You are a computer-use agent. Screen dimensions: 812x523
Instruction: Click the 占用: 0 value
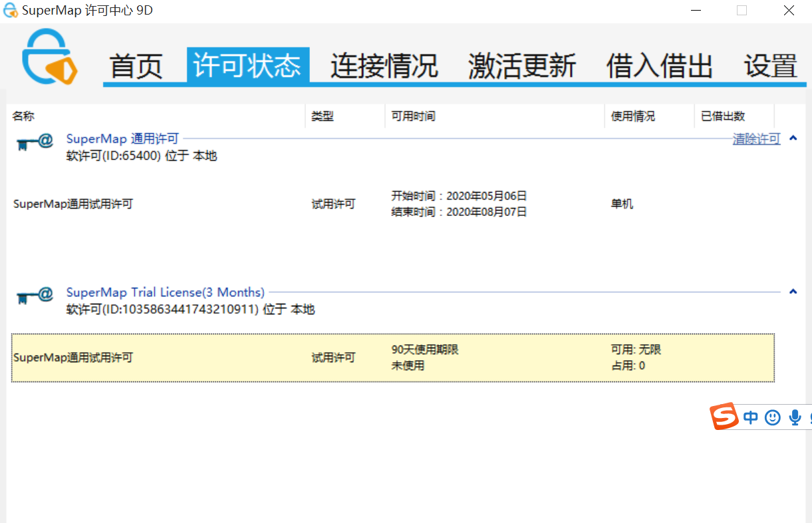pos(628,366)
